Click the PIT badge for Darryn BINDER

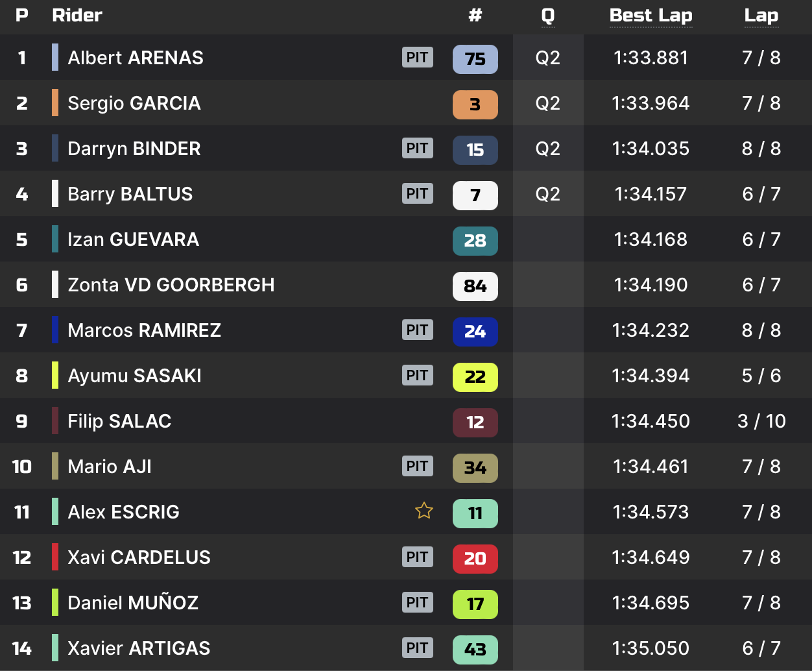coord(417,149)
